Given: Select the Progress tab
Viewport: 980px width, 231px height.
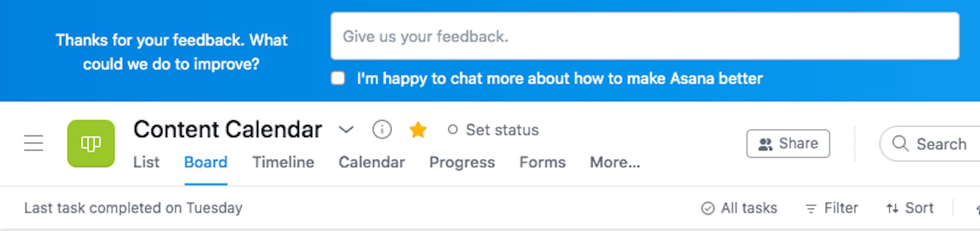Looking at the screenshot, I should 462,162.
